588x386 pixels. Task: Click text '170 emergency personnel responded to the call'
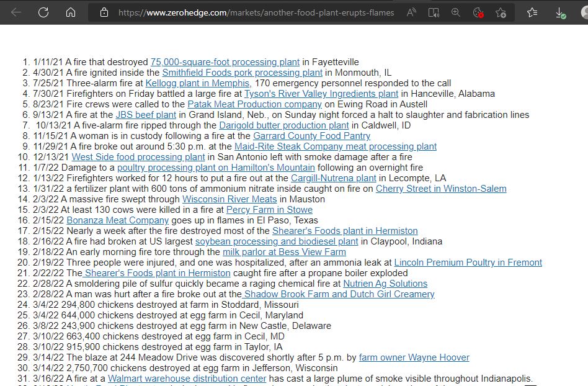(x=353, y=83)
